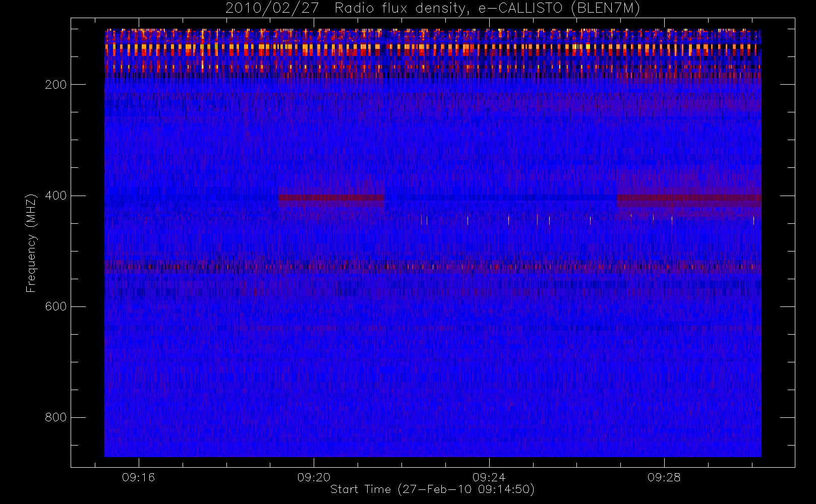Click the 09:16 time tick label
Screen dimensions: 816x504
[x=139, y=477]
